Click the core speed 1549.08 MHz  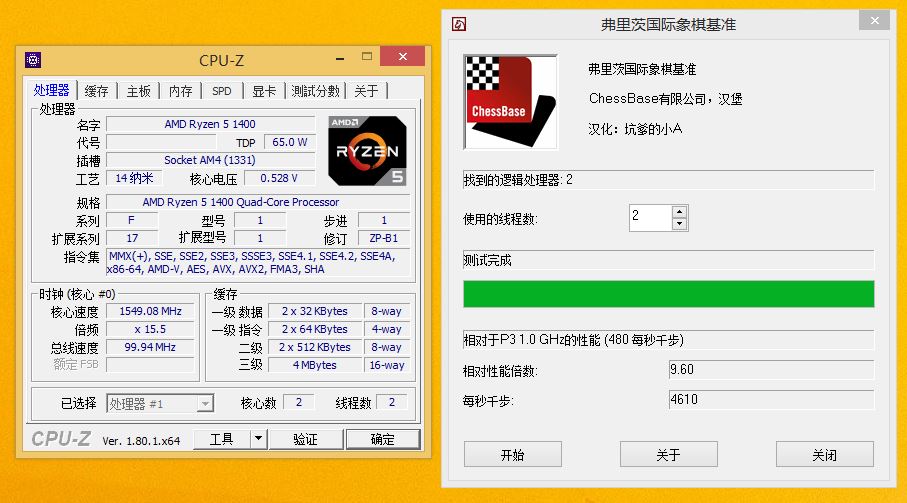coord(150,311)
